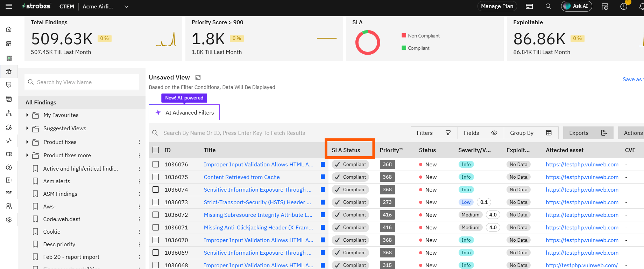Open the three-dot menu for Asm alerts
The image size is (644, 269).
(x=139, y=181)
